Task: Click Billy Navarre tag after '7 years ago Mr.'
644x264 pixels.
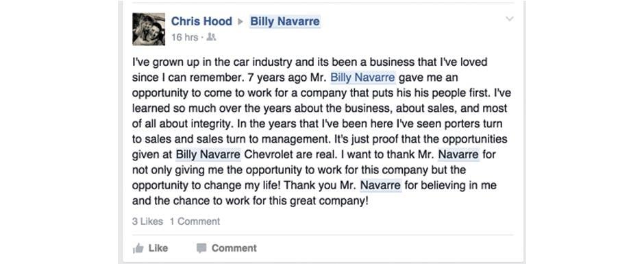Action: tap(363, 77)
